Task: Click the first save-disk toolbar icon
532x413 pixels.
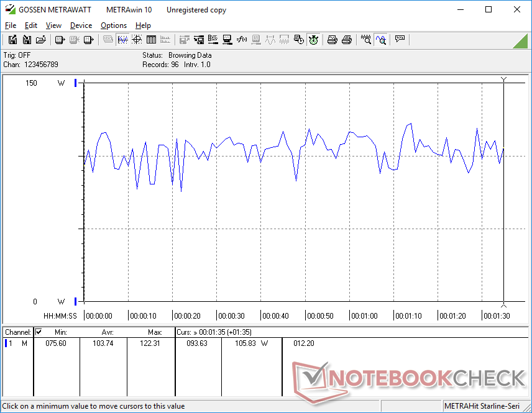Action: point(12,40)
